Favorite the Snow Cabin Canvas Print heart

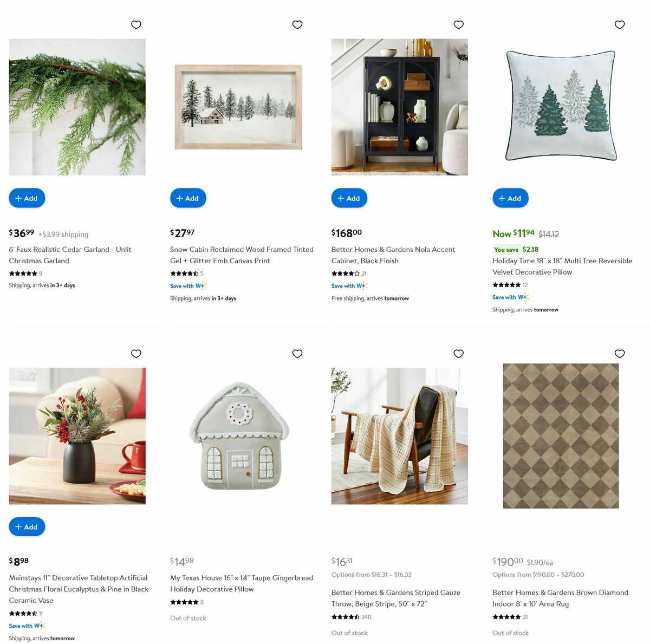[x=297, y=24]
